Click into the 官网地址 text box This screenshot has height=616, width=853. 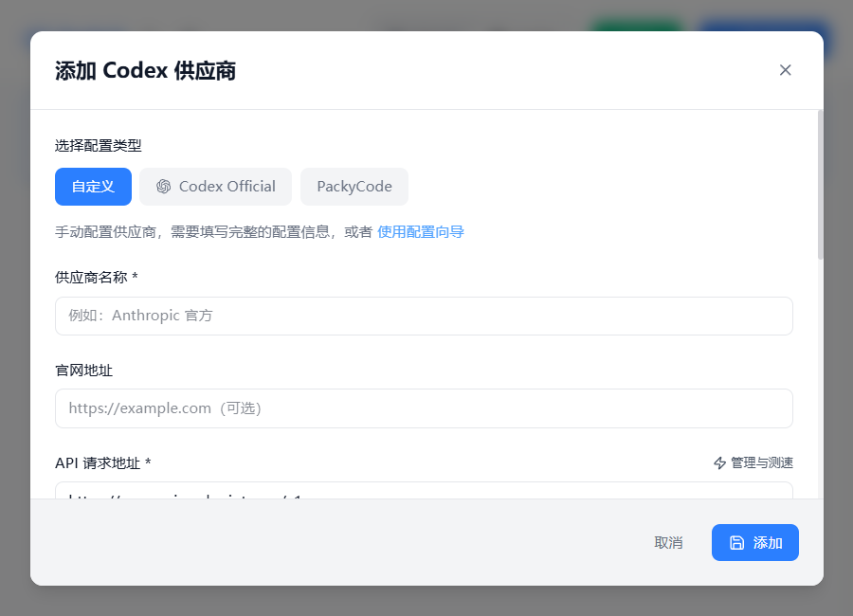pyautogui.click(x=424, y=408)
